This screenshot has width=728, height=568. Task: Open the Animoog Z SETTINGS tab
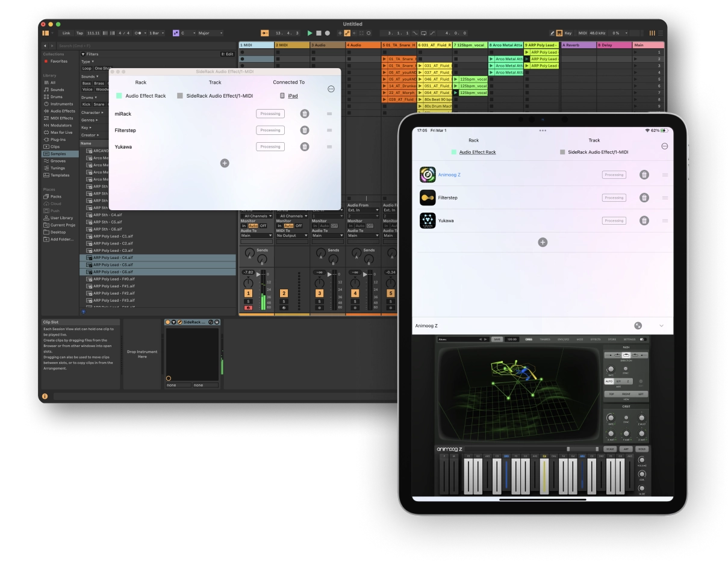629,339
